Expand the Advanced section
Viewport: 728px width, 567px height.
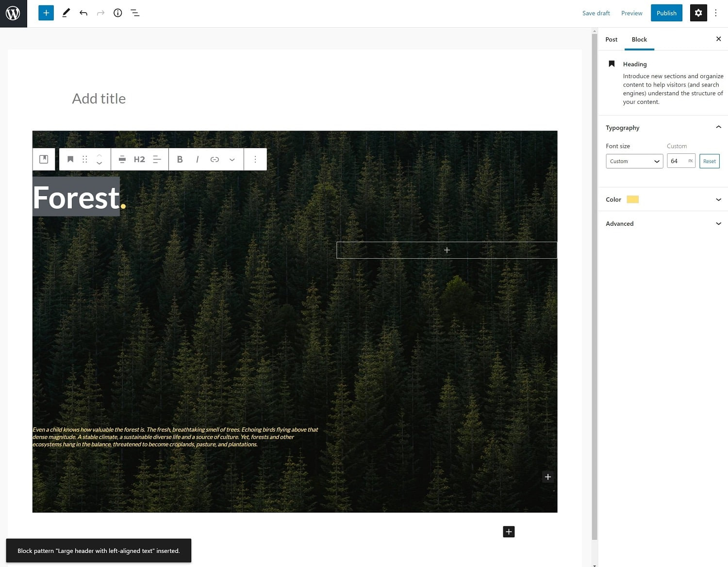(x=663, y=223)
